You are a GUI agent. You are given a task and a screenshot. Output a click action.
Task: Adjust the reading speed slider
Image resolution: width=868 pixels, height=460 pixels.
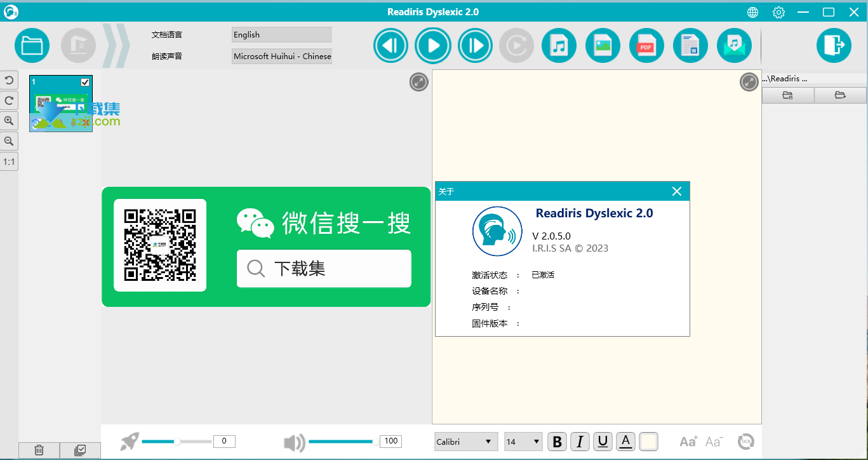pyautogui.click(x=177, y=441)
